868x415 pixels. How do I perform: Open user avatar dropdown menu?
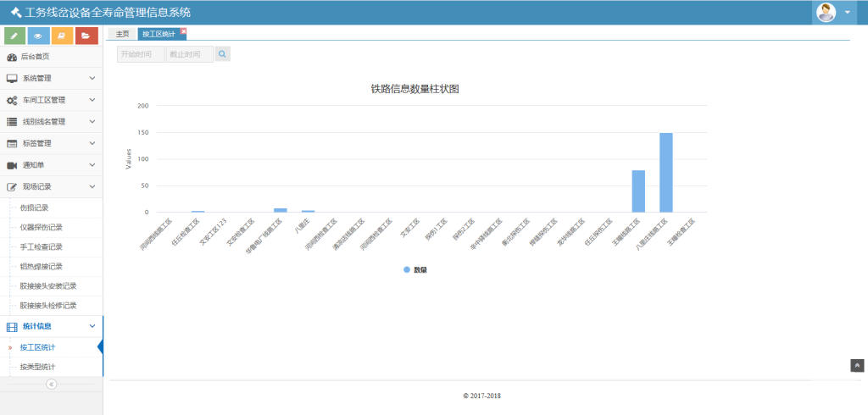click(x=835, y=13)
